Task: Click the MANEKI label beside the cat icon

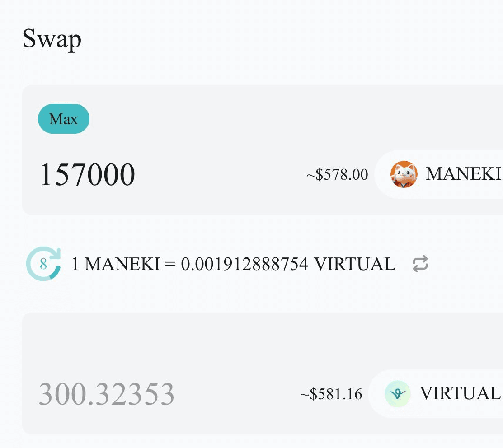Action: (463, 174)
